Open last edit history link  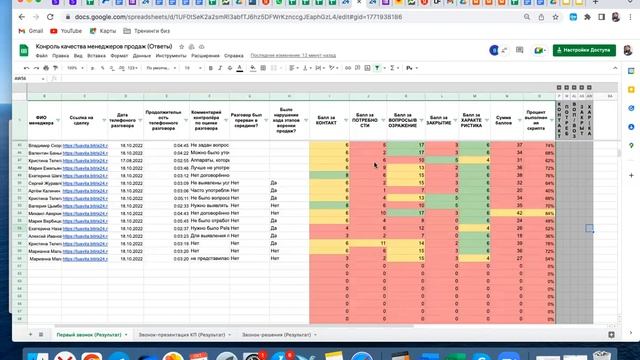coord(293,56)
